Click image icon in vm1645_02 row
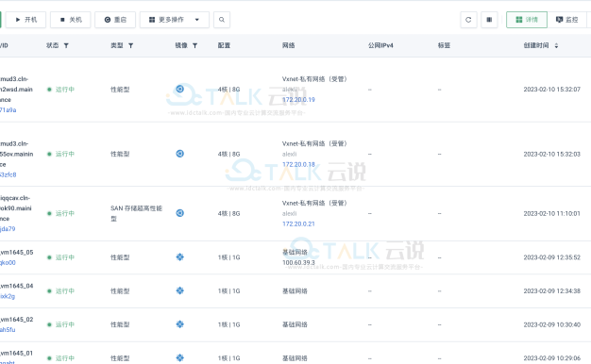591x364 pixels. click(179, 324)
